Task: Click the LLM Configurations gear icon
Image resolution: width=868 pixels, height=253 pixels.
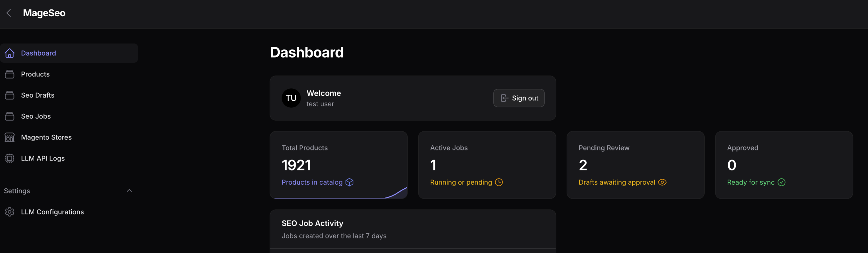Action: [9, 212]
